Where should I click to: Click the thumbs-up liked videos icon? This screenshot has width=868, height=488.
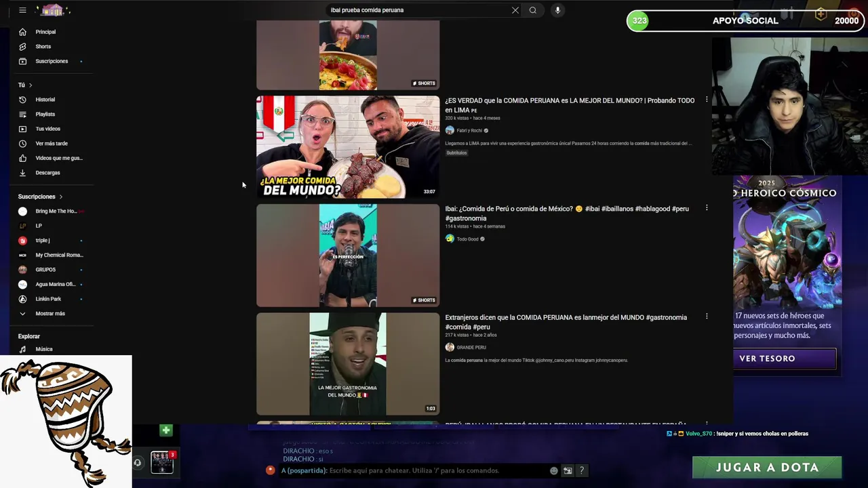pos(22,158)
